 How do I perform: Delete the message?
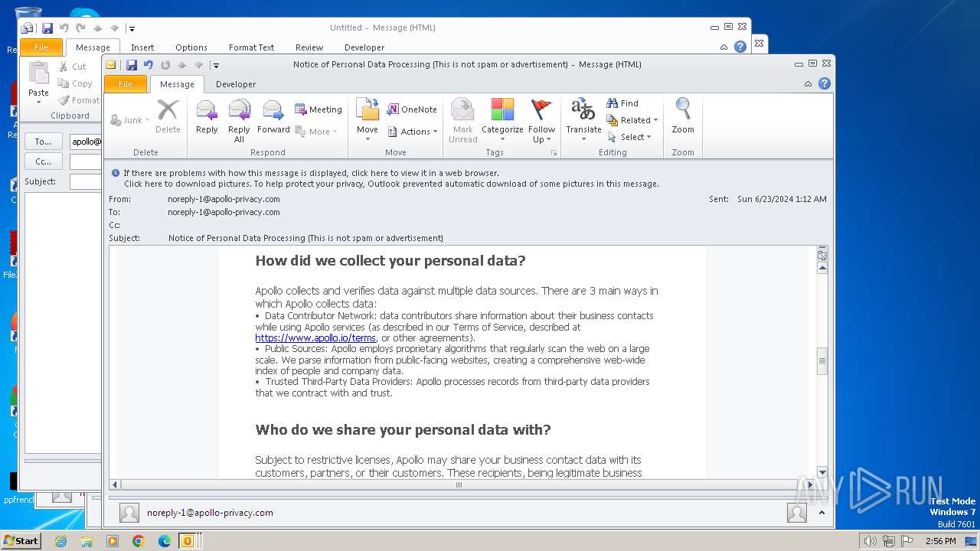pos(168,118)
